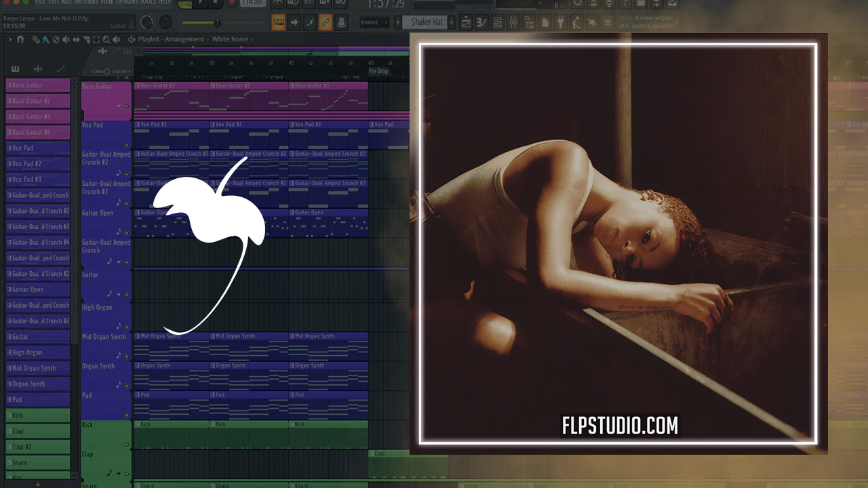Toggle typing keyboard to piano button
This screenshot has width=868, height=488.
coord(278,22)
